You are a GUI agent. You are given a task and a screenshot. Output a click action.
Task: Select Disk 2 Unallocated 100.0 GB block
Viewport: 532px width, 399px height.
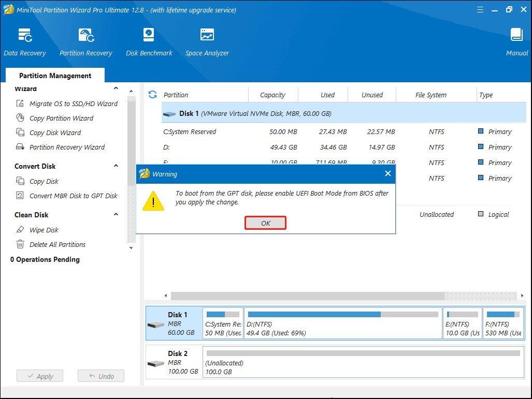(363, 362)
